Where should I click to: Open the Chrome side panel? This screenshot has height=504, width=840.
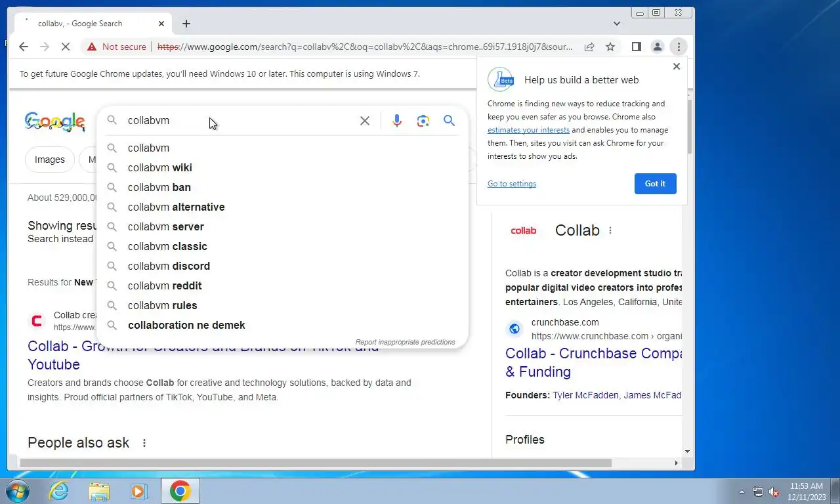636,47
